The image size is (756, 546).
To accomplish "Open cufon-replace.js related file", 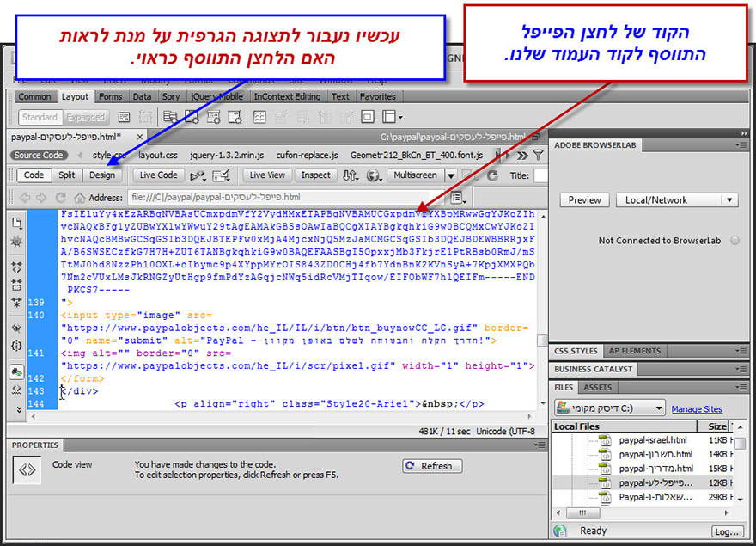I will point(308,156).
